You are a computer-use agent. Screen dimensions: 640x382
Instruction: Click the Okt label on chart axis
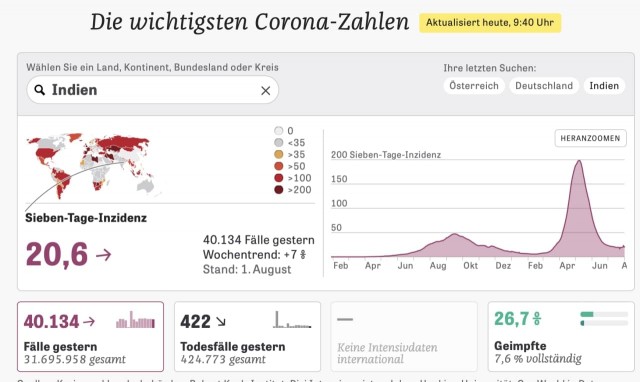click(470, 266)
